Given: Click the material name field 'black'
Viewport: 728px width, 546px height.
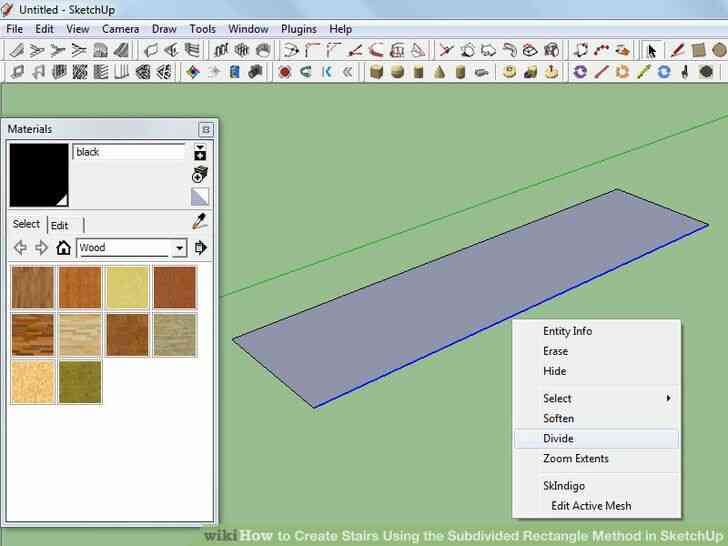Looking at the screenshot, I should (129, 152).
